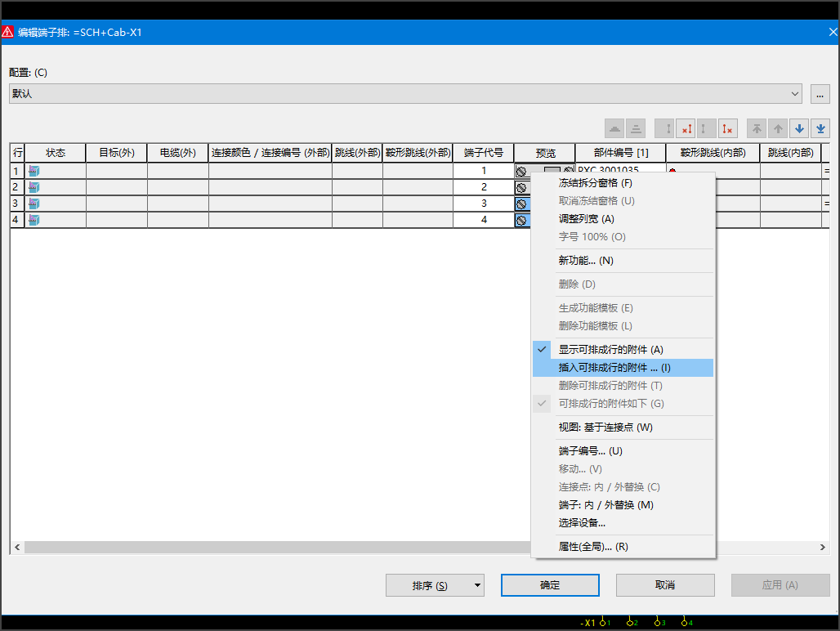The width and height of the screenshot is (840, 631).
Task: Click the 预览 column header
Action: (x=545, y=153)
